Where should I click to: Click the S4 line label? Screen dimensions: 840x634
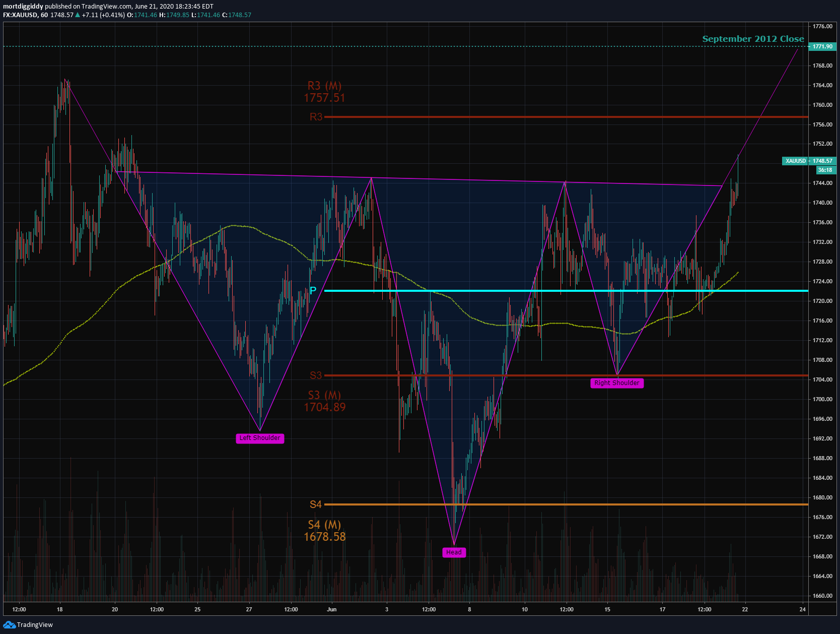coord(316,504)
